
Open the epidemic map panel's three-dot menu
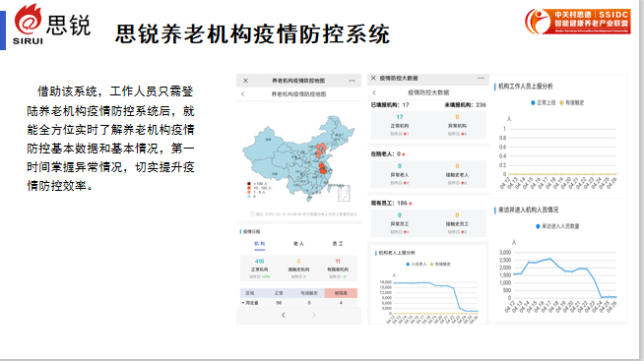coord(352,81)
